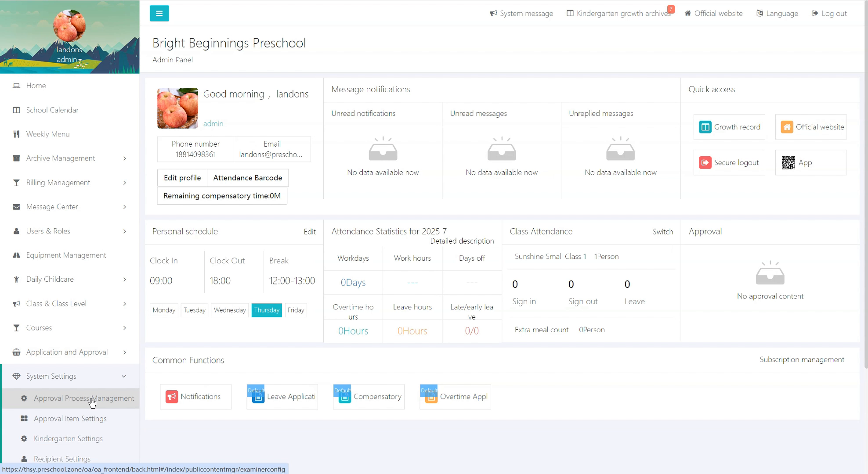Open the Subscription management link

click(x=802, y=360)
